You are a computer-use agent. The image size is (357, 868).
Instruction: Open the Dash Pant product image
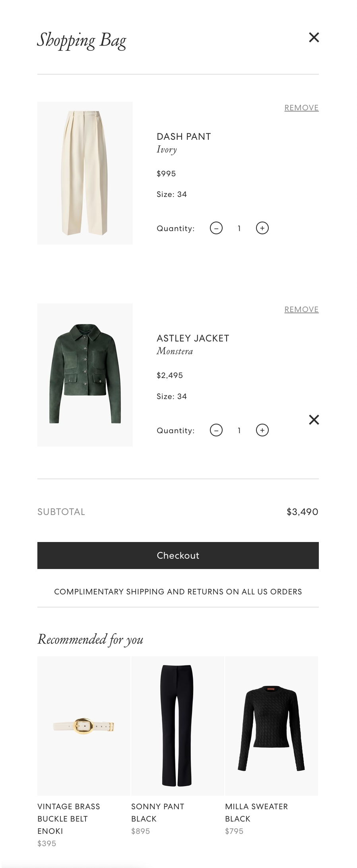(85, 173)
